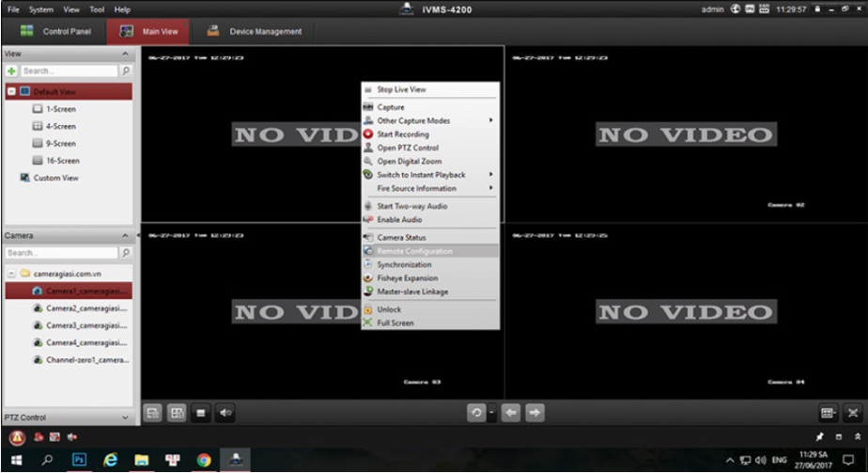The image size is (868, 473).
Task: Collapse the Default View tree node
Action: pos(10,92)
